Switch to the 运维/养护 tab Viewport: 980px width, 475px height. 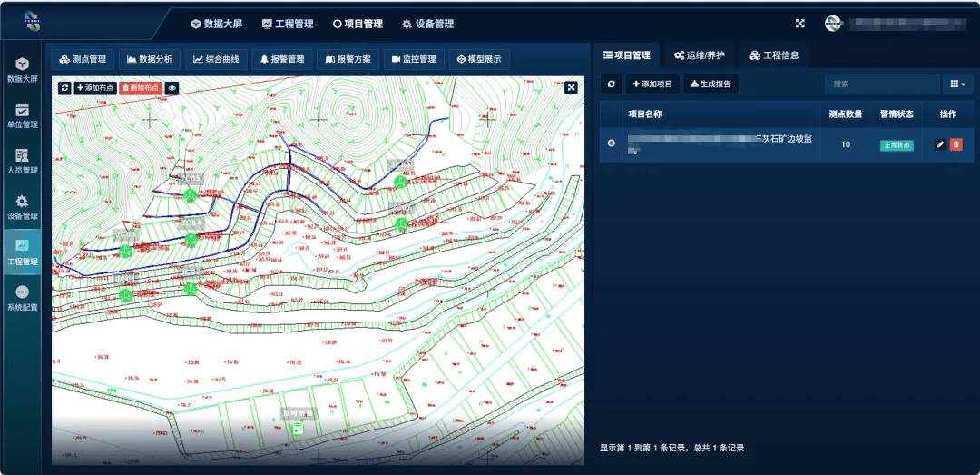[x=700, y=55]
